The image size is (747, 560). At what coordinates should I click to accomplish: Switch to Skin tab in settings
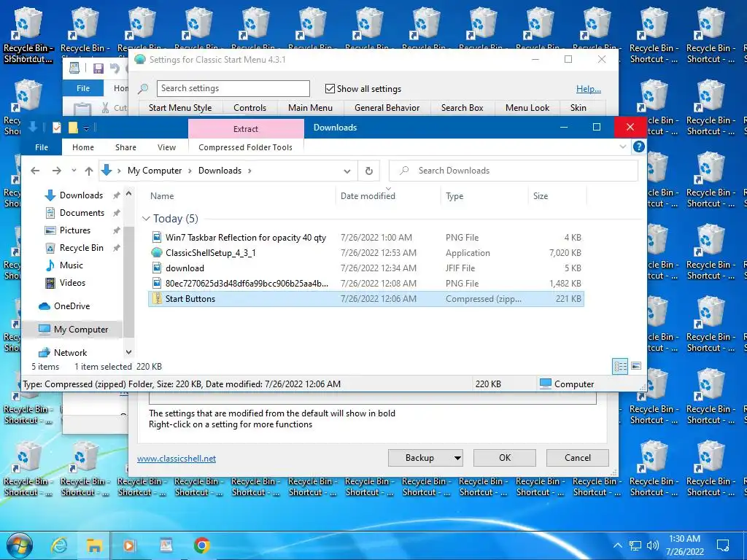(x=578, y=108)
